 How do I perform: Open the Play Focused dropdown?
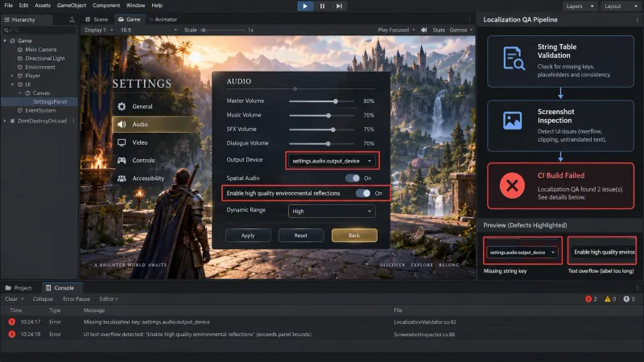[x=396, y=30]
